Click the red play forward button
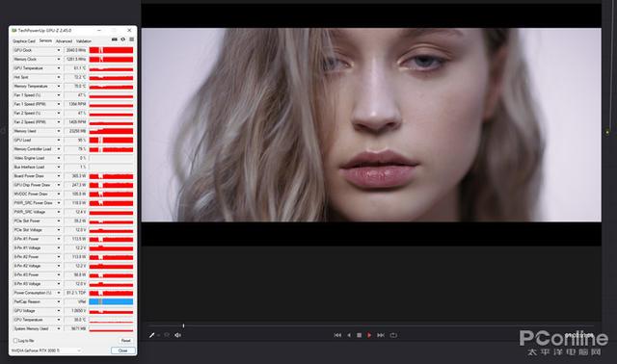617x364 pixels. [369, 335]
